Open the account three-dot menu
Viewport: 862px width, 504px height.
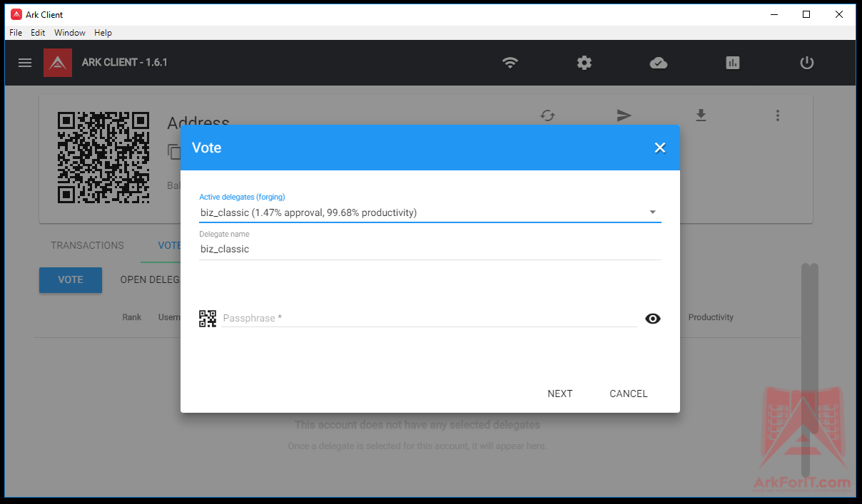point(778,115)
